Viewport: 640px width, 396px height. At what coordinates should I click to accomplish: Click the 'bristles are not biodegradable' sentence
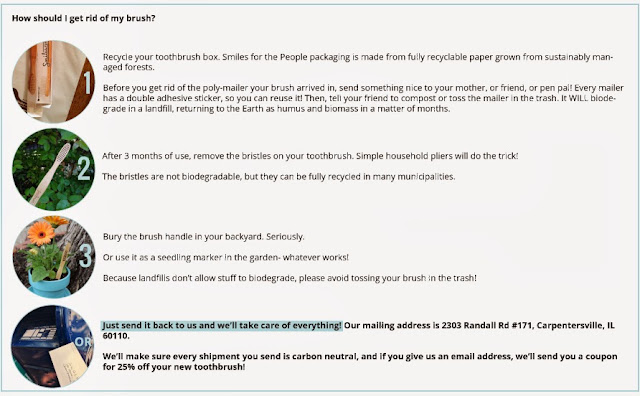tap(279, 177)
